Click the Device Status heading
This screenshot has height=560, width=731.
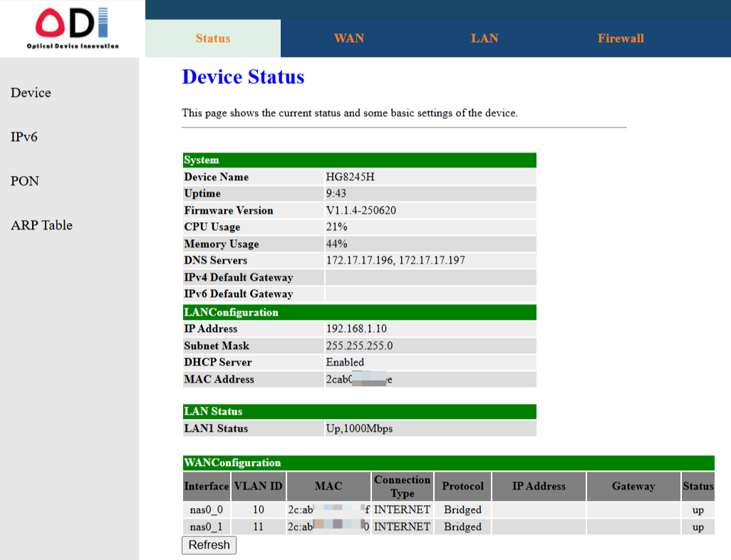tap(243, 77)
